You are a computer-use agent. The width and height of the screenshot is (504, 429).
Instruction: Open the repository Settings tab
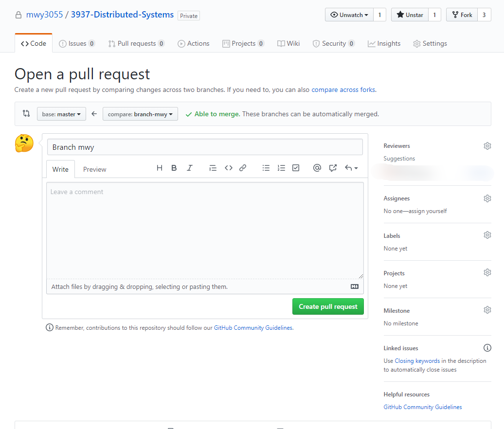tap(430, 43)
